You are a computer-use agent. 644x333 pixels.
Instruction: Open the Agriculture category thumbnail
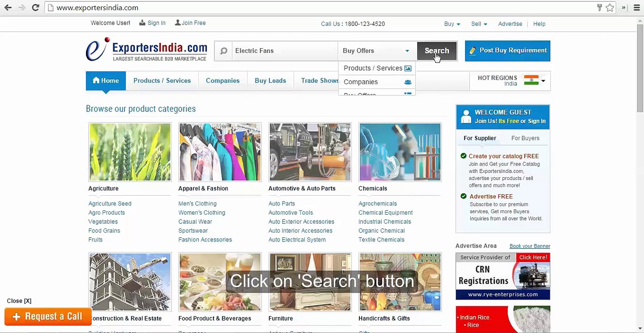point(130,152)
